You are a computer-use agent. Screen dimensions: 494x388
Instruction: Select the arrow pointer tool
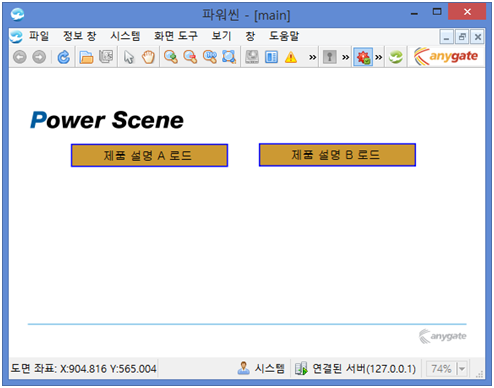[x=129, y=57]
